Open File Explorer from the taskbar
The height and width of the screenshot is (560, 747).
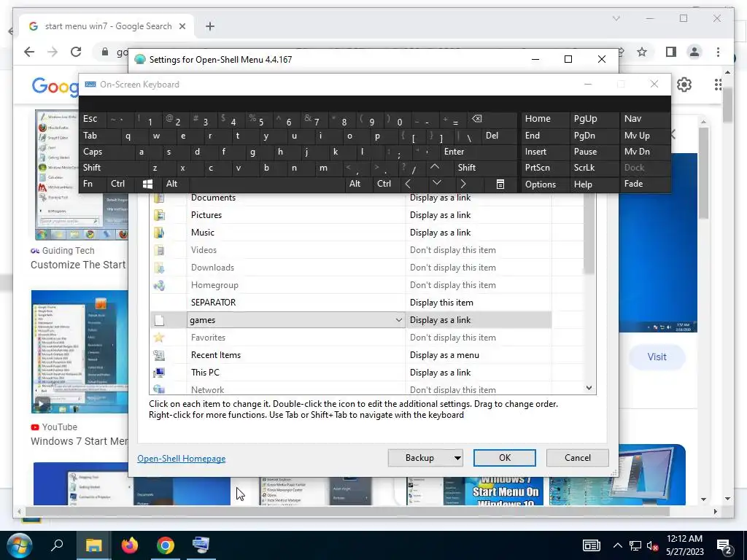pos(93,545)
